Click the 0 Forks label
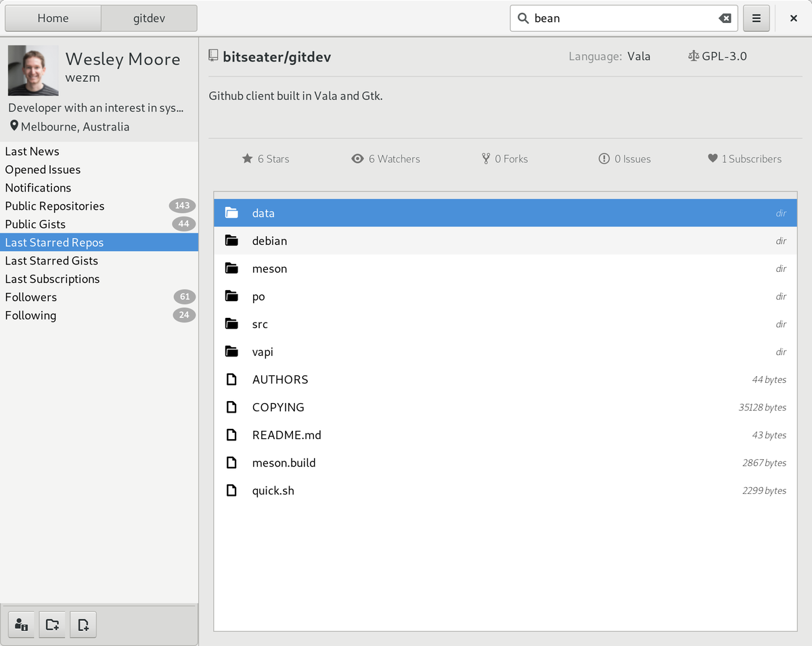 click(512, 159)
